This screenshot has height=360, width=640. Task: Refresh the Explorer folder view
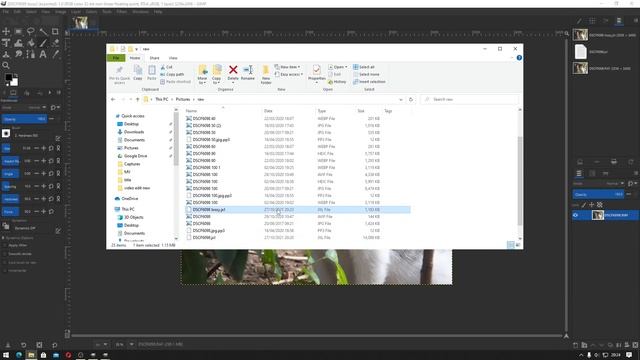click(x=411, y=100)
